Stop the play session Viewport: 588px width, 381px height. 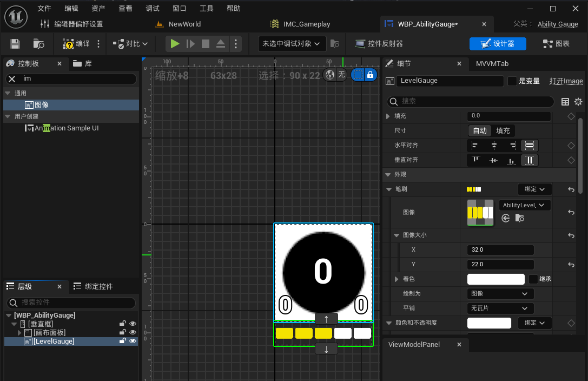coord(206,44)
